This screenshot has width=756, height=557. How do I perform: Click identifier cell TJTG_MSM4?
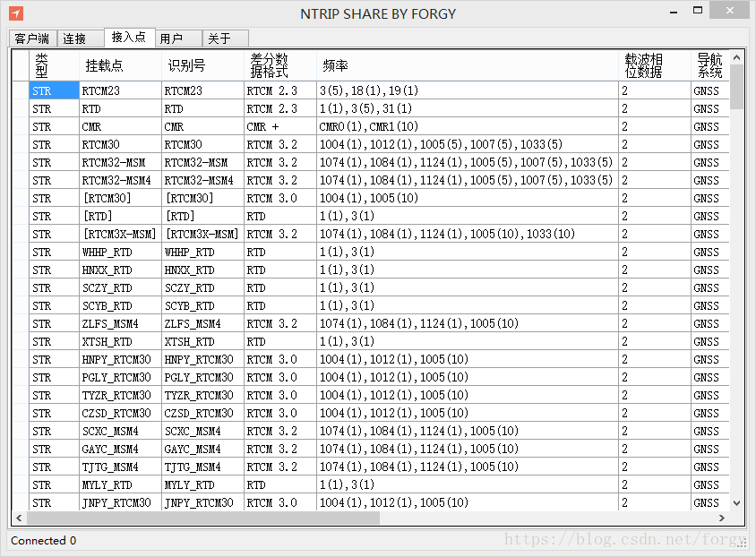[202, 467]
